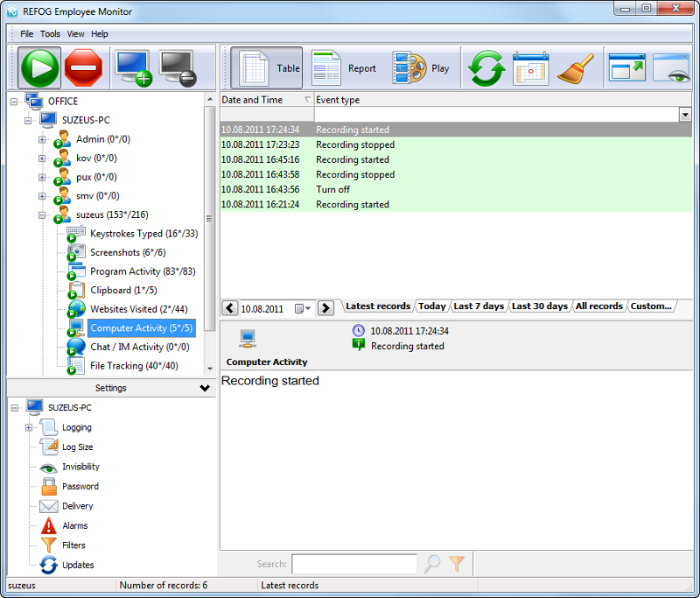Screen dimensions: 700x598
Task: Select Websites Visited log
Action: pos(139,309)
